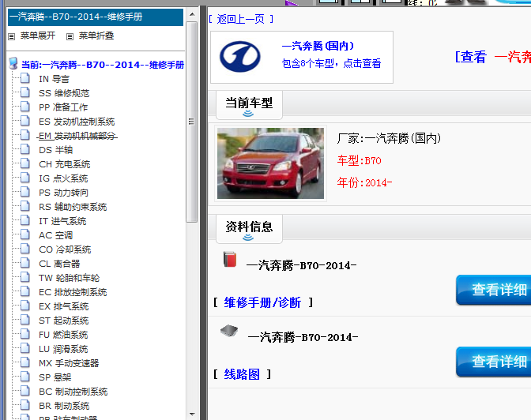Click the red B70 car thumbnail

[x=270, y=163]
